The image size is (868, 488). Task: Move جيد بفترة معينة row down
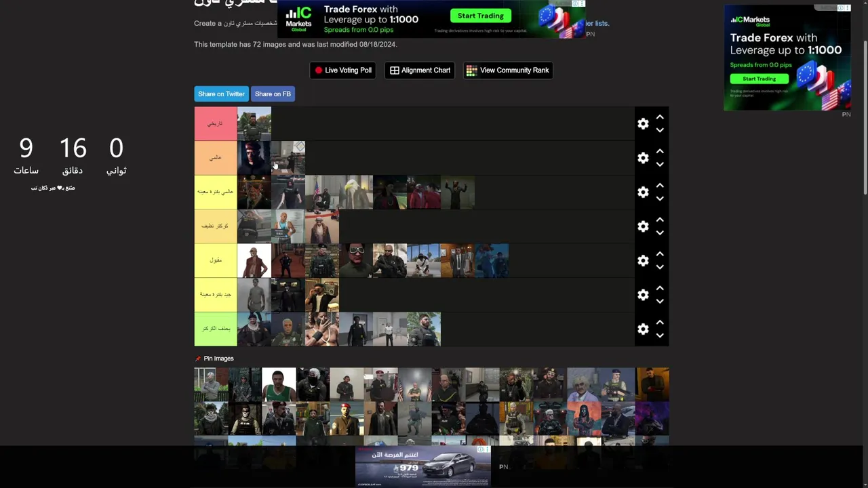(660, 302)
